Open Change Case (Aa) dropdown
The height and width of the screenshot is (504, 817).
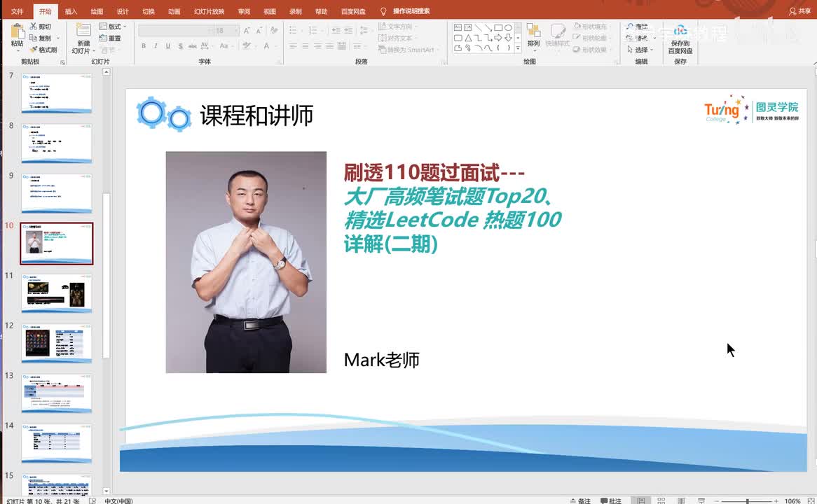click(225, 45)
